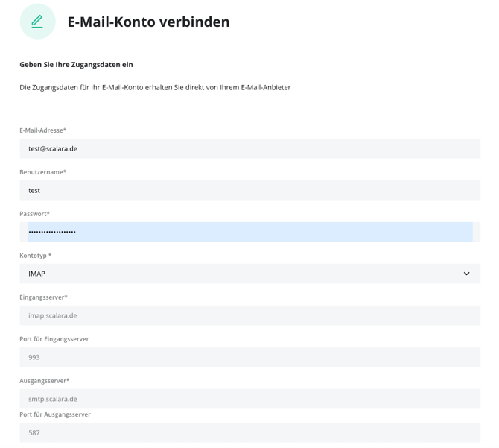Click the 'Passwort*' label
This screenshot has width=499, height=448.
click(x=35, y=214)
